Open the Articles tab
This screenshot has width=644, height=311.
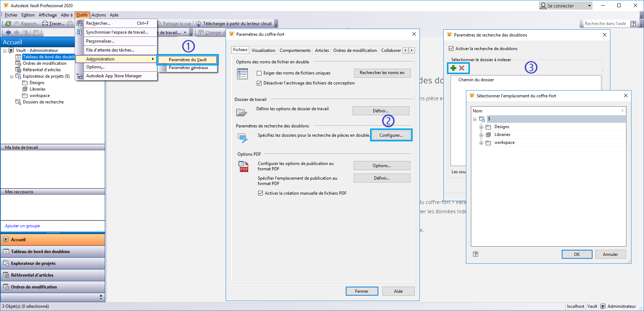(322, 50)
